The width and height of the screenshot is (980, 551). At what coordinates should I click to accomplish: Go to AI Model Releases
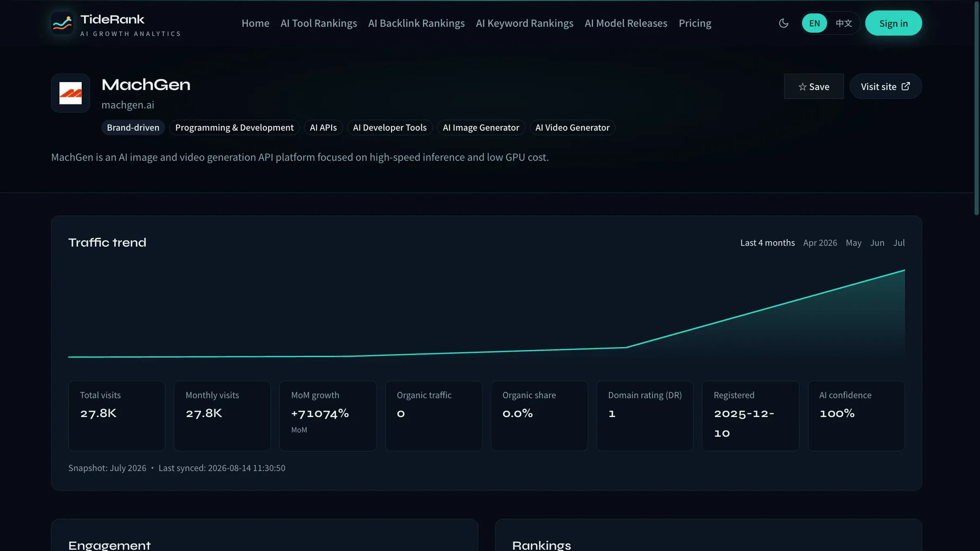(x=626, y=23)
